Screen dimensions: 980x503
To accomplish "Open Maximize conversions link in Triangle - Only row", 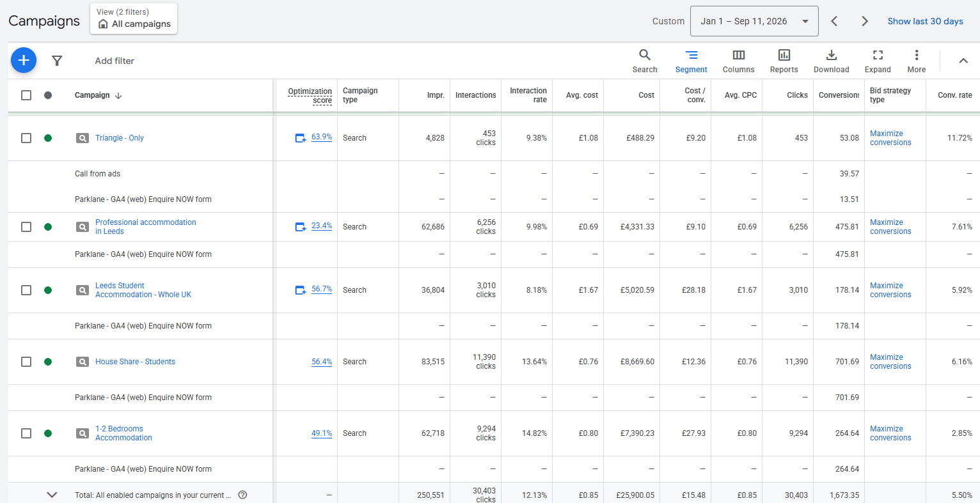I will pos(890,138).
